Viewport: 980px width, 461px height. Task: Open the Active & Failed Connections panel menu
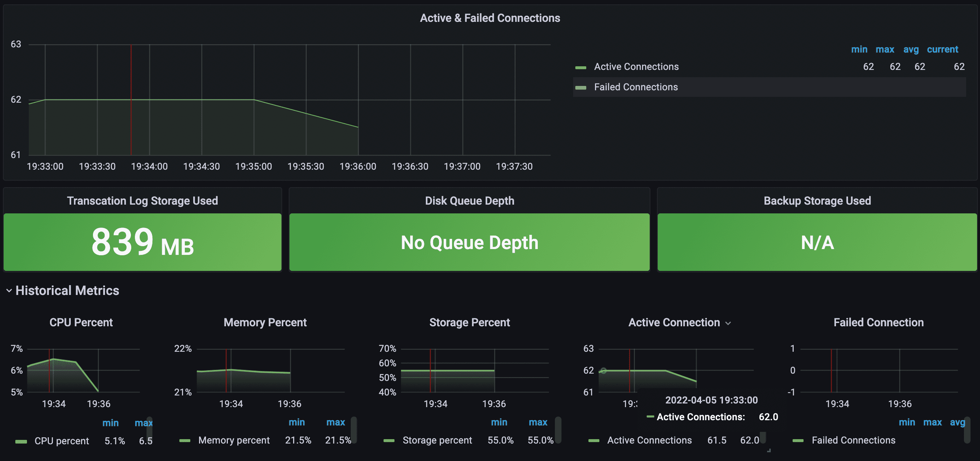tap(490, 18)
